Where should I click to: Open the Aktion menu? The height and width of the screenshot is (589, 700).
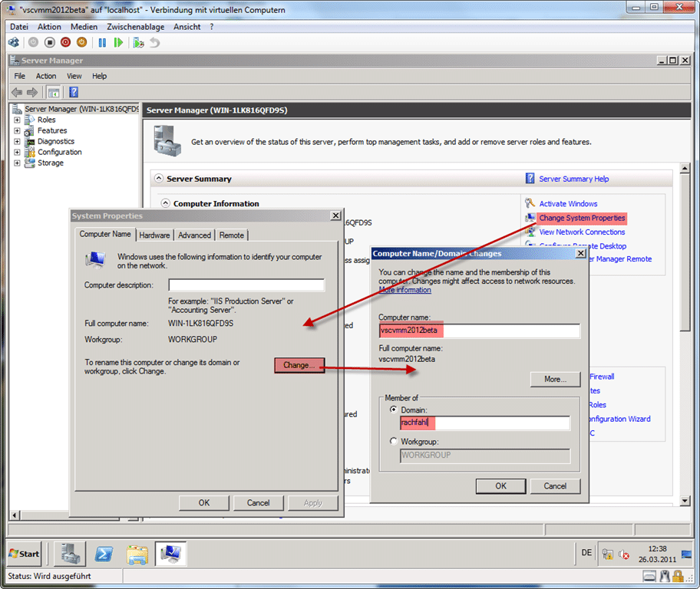[49, 27]
